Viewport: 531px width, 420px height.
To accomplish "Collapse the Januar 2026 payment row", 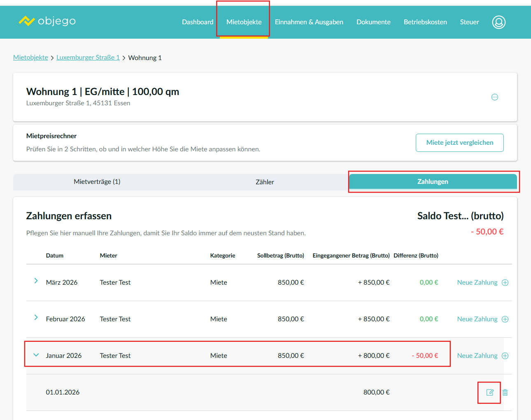I will (36, 355).
